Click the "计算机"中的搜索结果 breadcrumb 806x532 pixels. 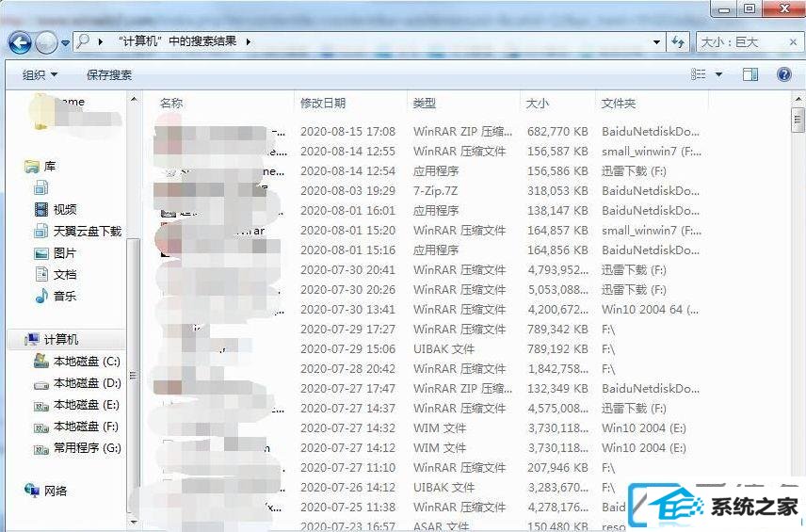coord(177,41)
